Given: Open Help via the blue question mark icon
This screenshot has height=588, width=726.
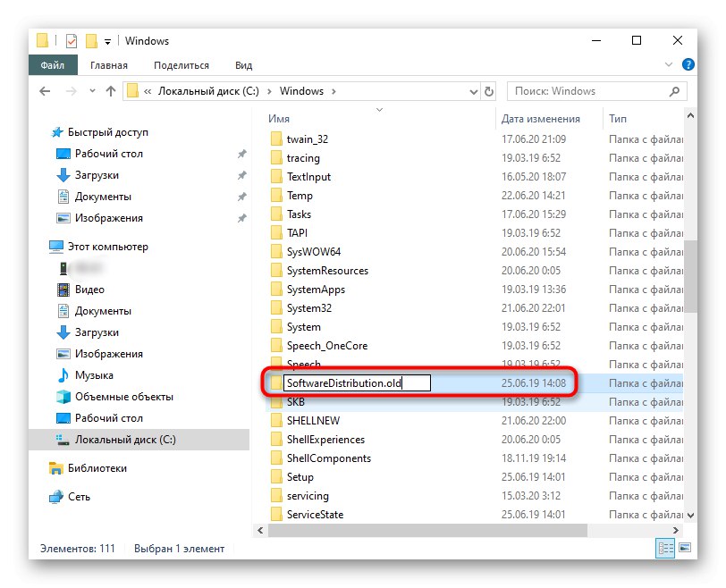Looking at the screenshot, I should [688, 64].
